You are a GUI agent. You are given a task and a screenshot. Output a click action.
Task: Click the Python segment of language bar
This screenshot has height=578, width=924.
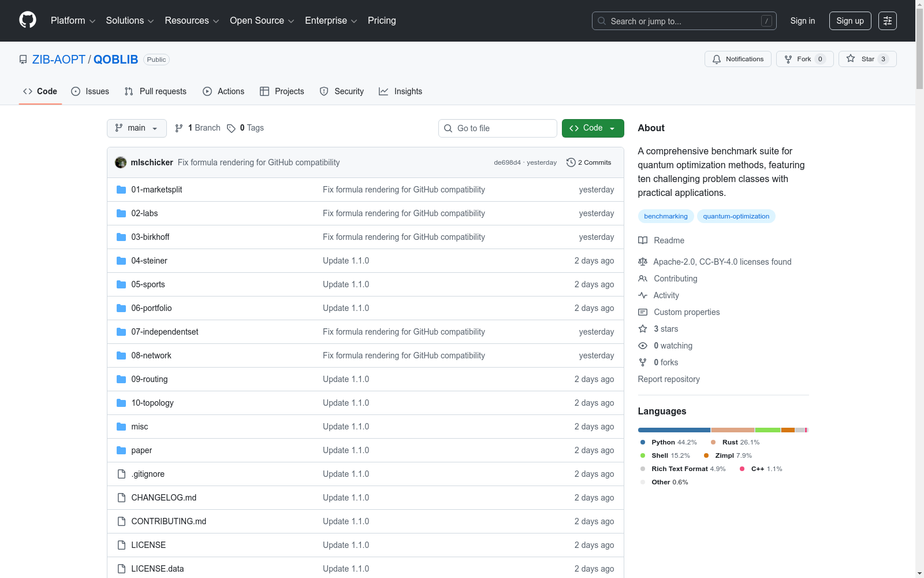pyautogui.click(x=674, y=430)
